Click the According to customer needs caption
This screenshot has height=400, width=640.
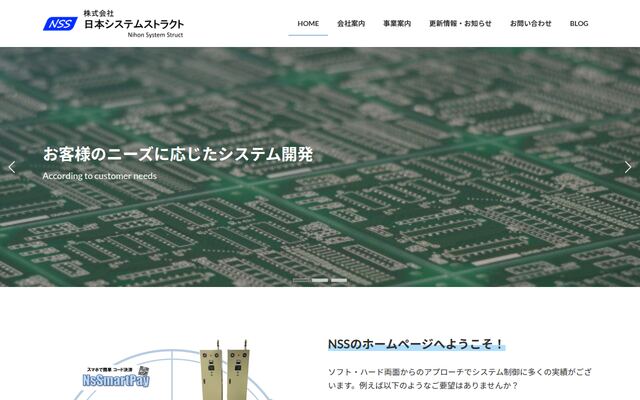[x=100, y=176]
